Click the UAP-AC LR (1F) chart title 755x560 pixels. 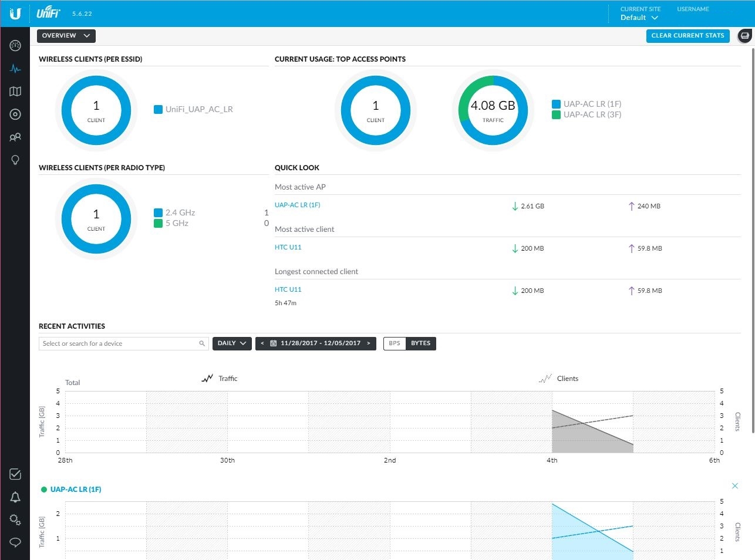pos(76,490)
